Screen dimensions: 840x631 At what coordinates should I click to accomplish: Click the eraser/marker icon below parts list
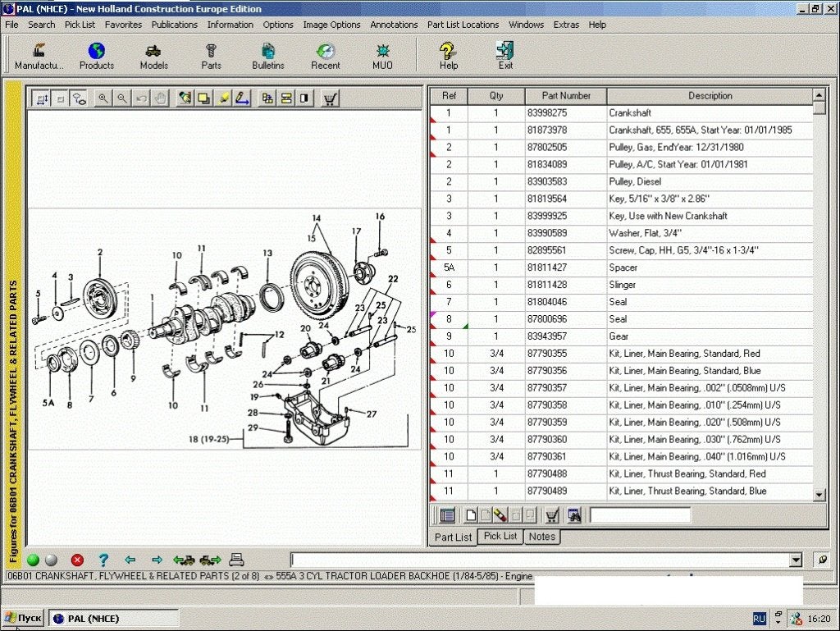click(x=500, y=515)
